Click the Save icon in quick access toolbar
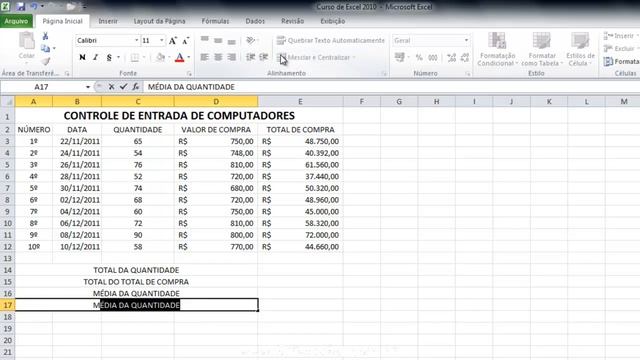This screenshot has height=360, width=640. click(x=20, y=7)
